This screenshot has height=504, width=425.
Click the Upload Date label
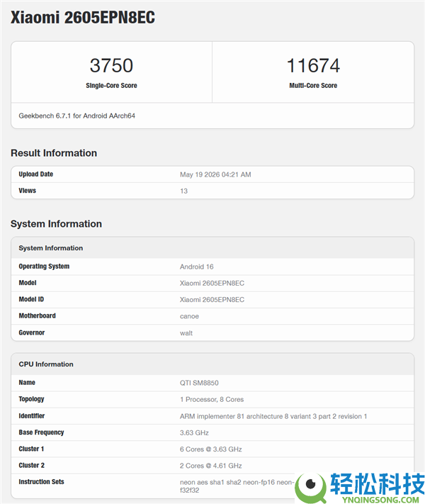click(x=35, y=174)
